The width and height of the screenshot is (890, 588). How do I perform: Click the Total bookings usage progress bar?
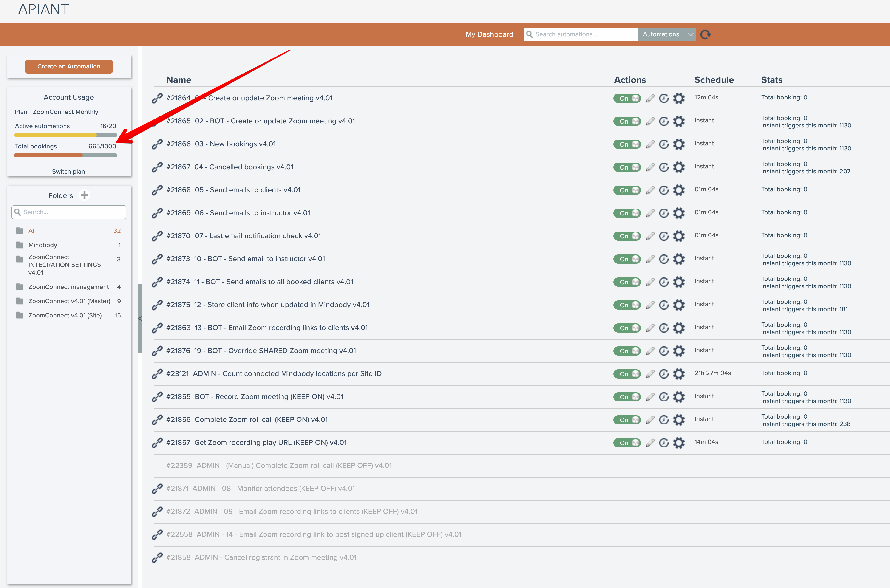[66, 155]
